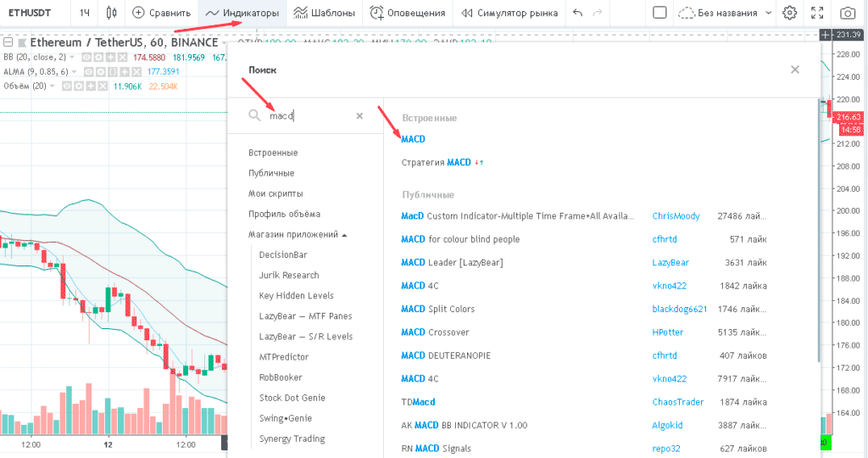Clear the macd search text

point(359,116)
